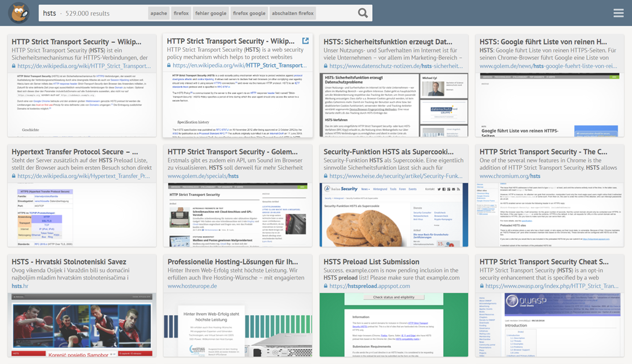This screenshot has height=364, width=632.
Task: Click the lock icon beside the de.wikipedia Hypertext_Transfer URL
Action: (14, 176)
